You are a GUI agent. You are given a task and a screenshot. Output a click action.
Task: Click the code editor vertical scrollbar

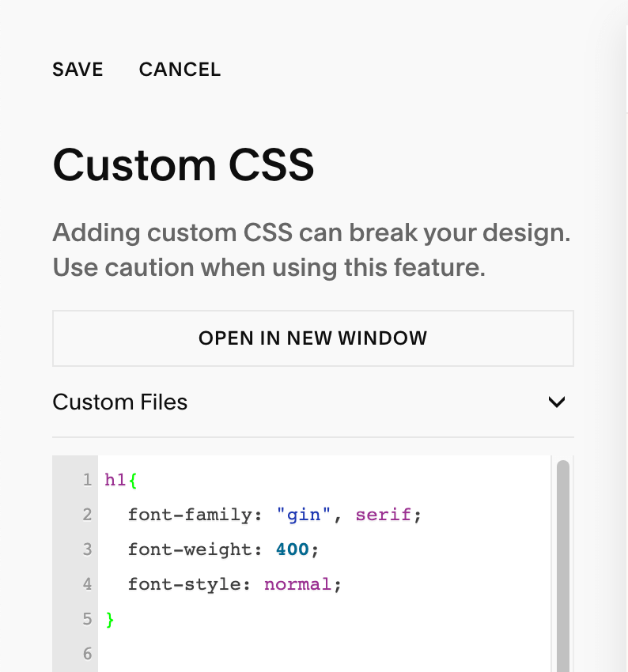tap(563, 566)
